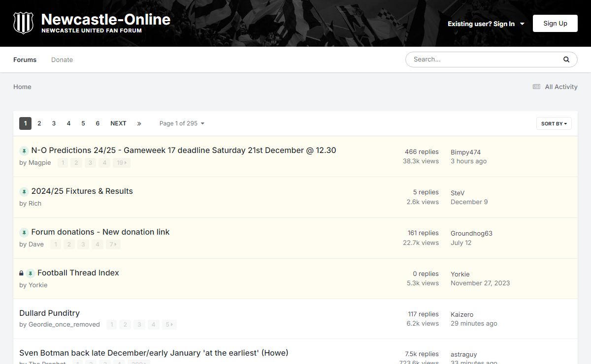Open author Geordie_once_removed's profile
The width and height of the screenshot is (591, 364).
pyautogui.click(x=64, y=325)
